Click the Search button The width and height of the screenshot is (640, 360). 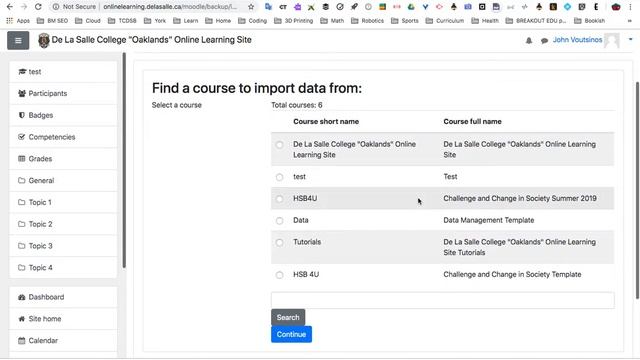288,317
